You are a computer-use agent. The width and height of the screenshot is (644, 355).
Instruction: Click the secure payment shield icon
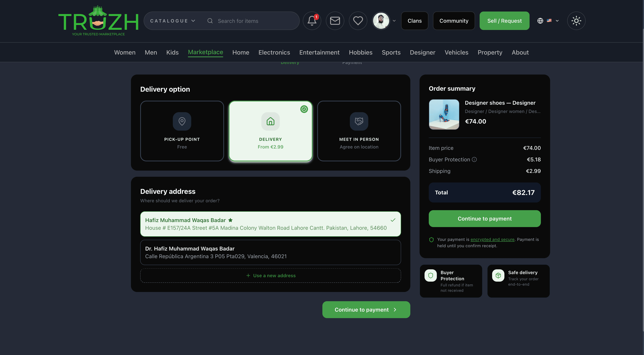(x=431, y=240)
